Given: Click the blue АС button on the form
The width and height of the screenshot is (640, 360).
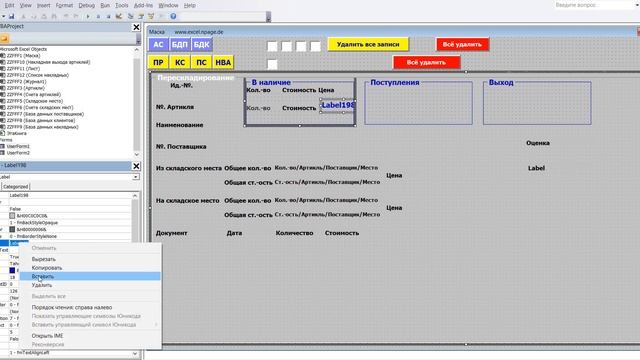Looking at the screenshot, I should point(158,44).
